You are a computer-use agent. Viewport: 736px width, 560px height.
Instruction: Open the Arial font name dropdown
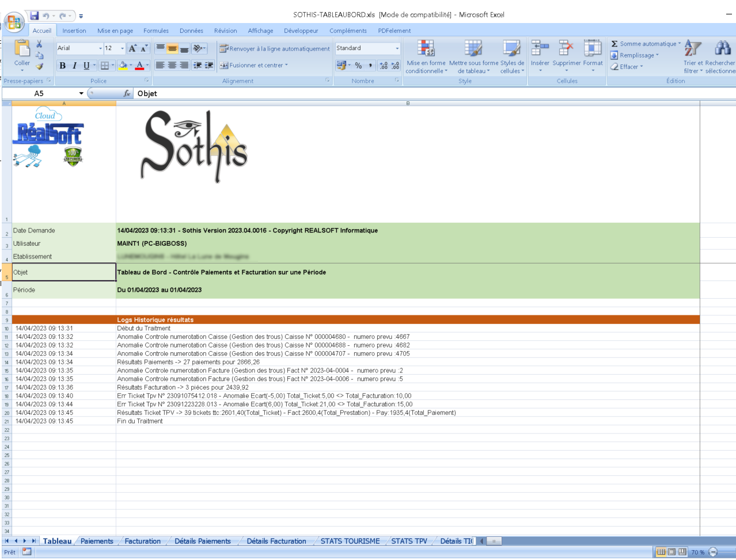(100, 48)
